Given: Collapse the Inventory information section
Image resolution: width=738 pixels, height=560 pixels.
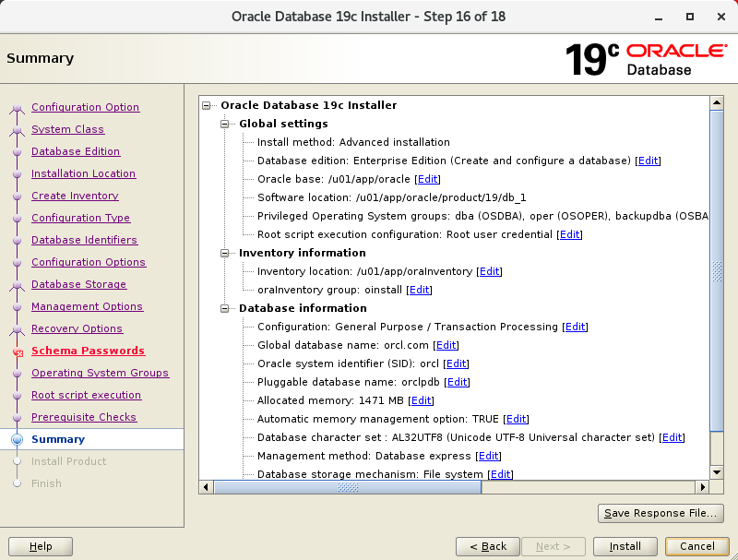Looking at the screenshot, I should pos(224,253).
